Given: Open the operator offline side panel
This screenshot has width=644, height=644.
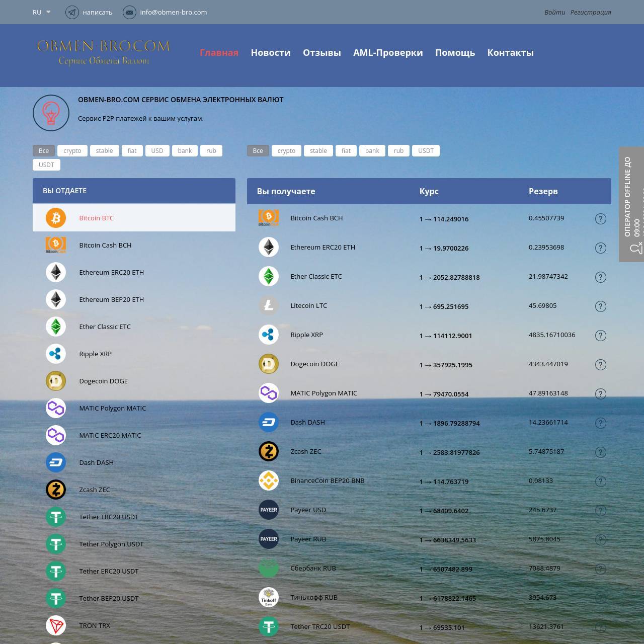Looking at the screenshot, I should (x=631, y=204).
